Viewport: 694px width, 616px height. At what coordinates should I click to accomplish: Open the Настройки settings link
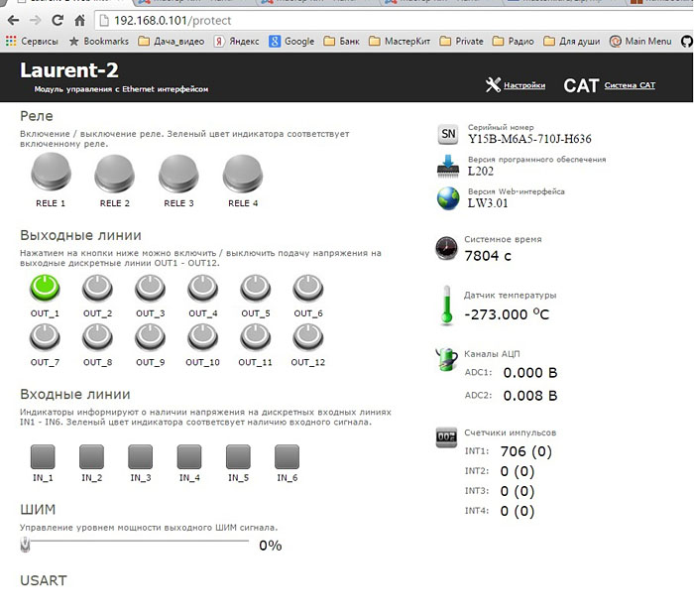click(523, 85)
